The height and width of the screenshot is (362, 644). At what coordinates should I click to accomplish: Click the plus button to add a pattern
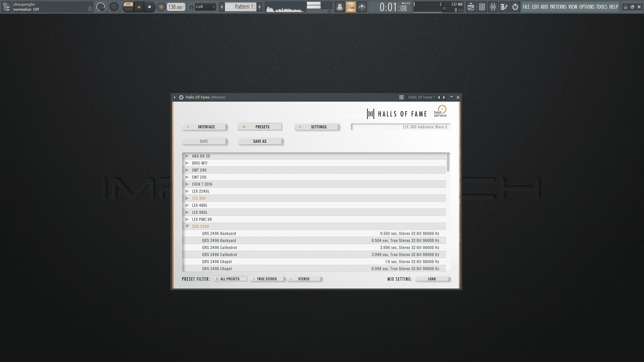pyautogui.click(x=259, y=7)
